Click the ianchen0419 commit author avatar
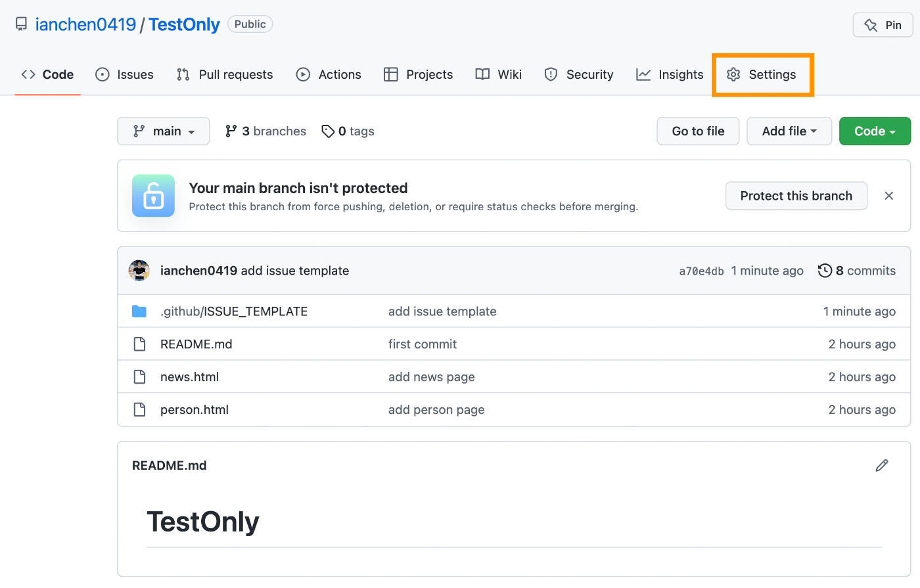The image size is (920, 588). (x=139, y=271)
